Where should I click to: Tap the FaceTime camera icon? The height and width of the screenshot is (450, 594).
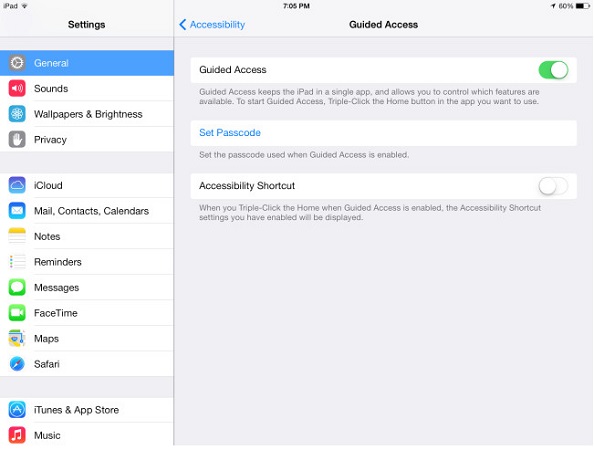(17, 313)
